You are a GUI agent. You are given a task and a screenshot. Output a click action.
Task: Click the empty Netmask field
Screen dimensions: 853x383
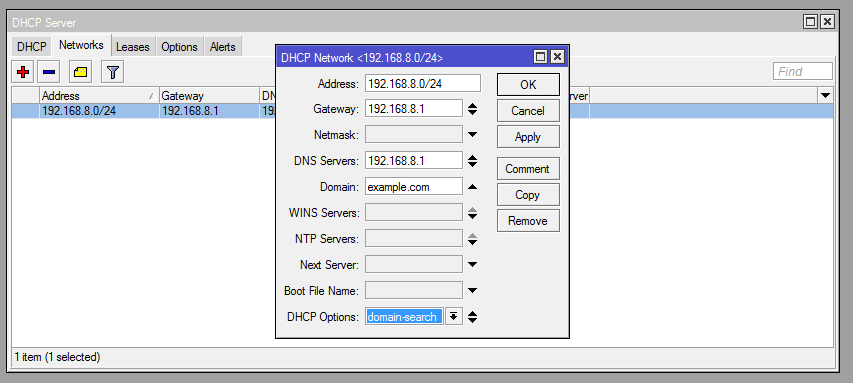click(414, 135)
